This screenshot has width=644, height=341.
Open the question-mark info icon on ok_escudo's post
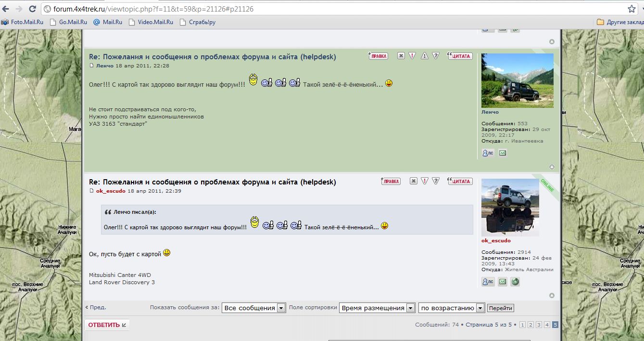[436, 181]
